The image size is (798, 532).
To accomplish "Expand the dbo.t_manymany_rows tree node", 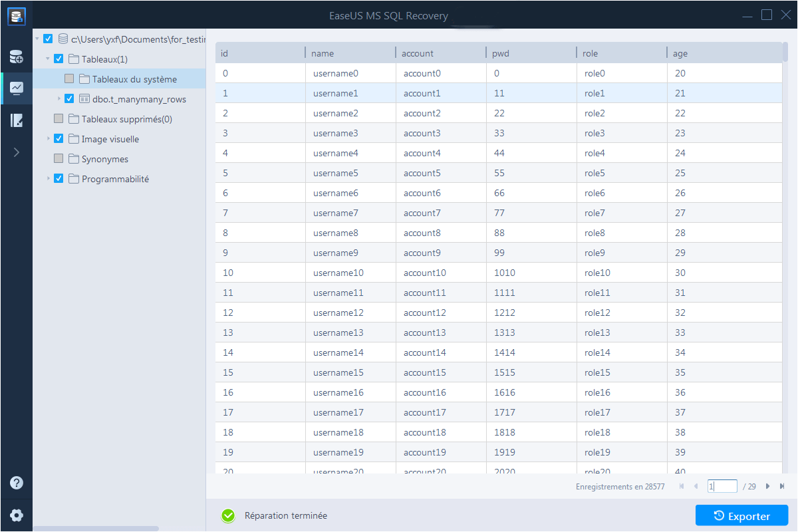I will coord(59,99).
